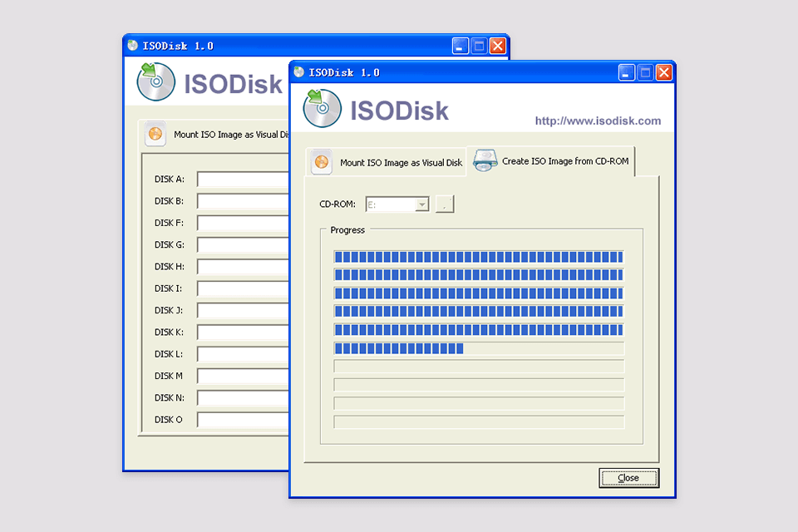The height and width of the screenshot is (532, 798).
Task: Click the DISK A: input field
Action: [x=242, y=180]
